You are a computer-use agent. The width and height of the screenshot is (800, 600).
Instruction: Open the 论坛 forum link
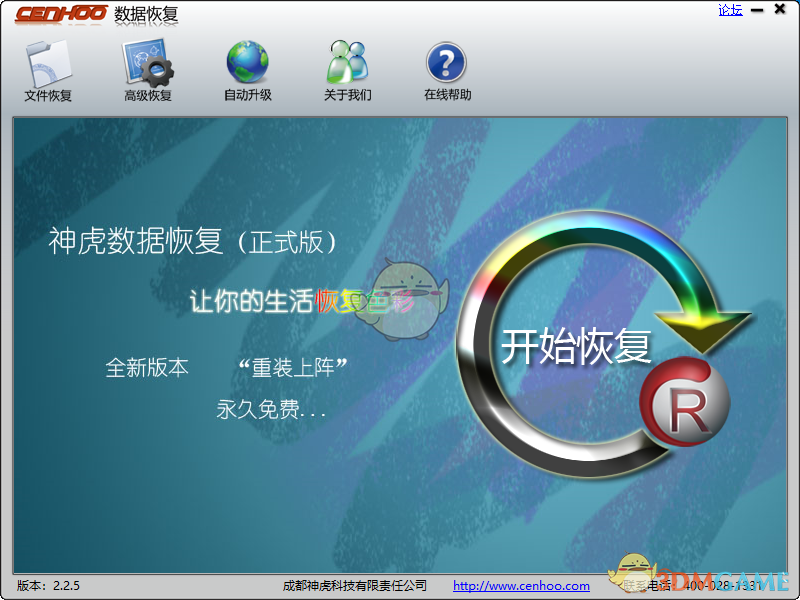click(x=729, y=9)
